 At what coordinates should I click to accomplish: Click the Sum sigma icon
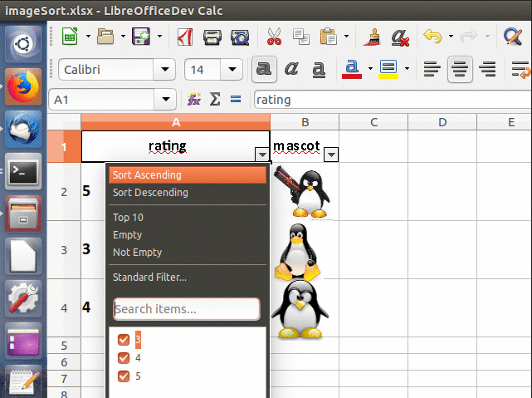(215, 100)
